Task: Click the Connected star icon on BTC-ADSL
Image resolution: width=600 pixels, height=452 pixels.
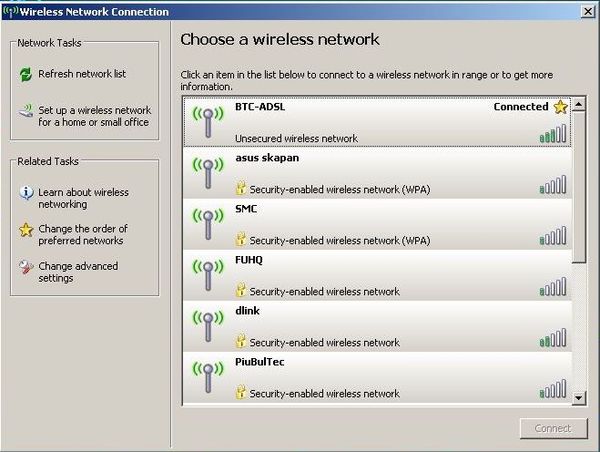Action: click(561, 107)
